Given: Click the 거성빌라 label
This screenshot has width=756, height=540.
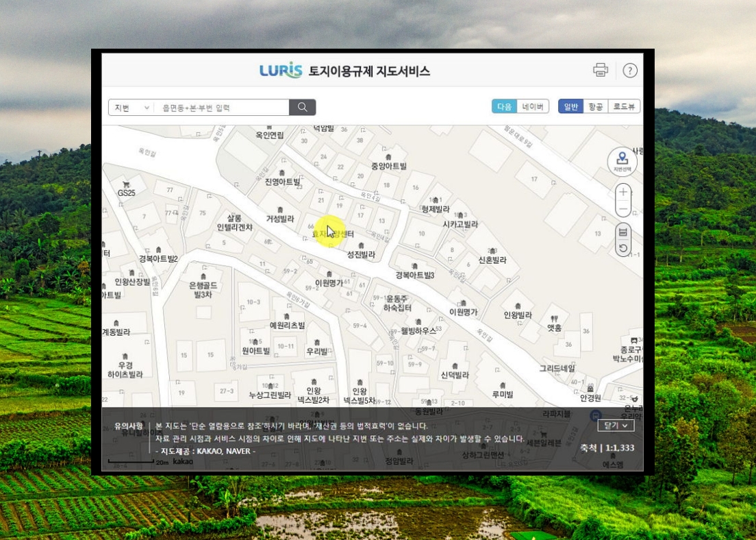Looking at the screenshot, I should [280, 219].
